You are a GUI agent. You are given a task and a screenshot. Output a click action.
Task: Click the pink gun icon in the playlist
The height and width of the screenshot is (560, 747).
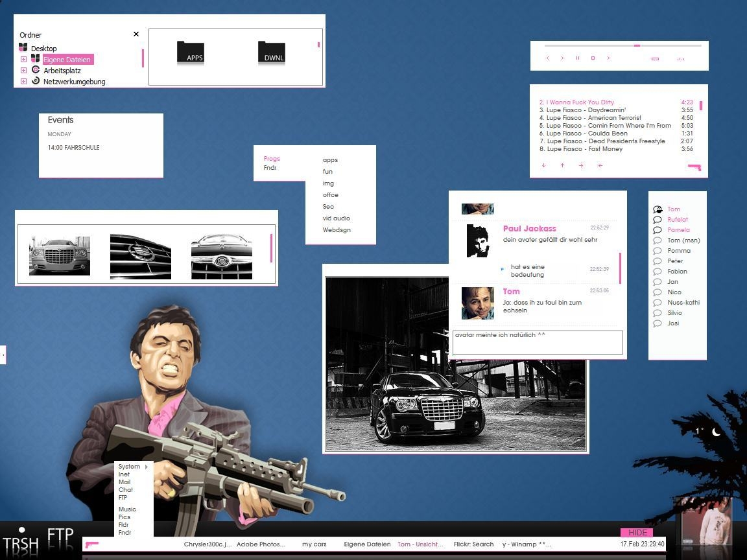click(x=694, y=167)
